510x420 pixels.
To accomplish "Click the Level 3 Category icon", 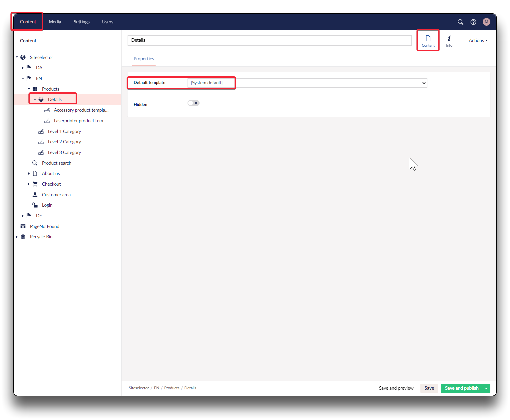I will click(x=41, y=152).
